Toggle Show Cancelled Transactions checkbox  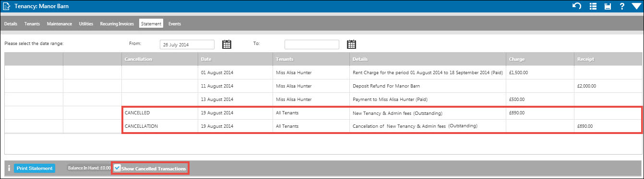pos(118,168)
